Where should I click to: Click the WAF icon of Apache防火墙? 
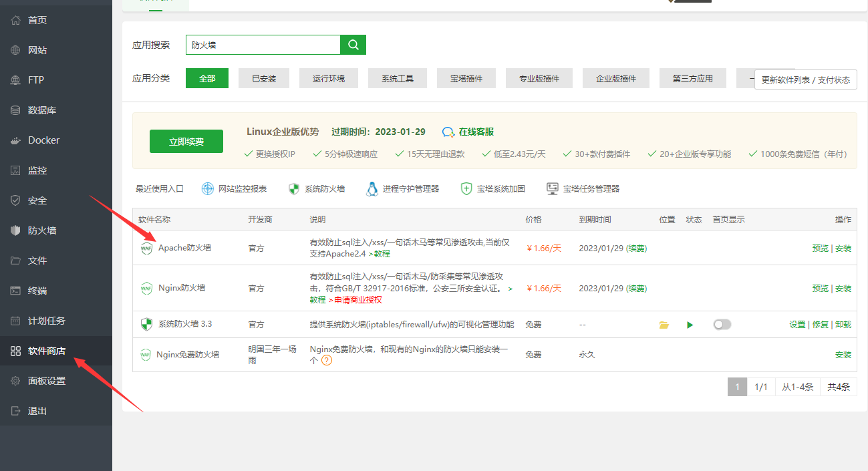pos(146,248)
